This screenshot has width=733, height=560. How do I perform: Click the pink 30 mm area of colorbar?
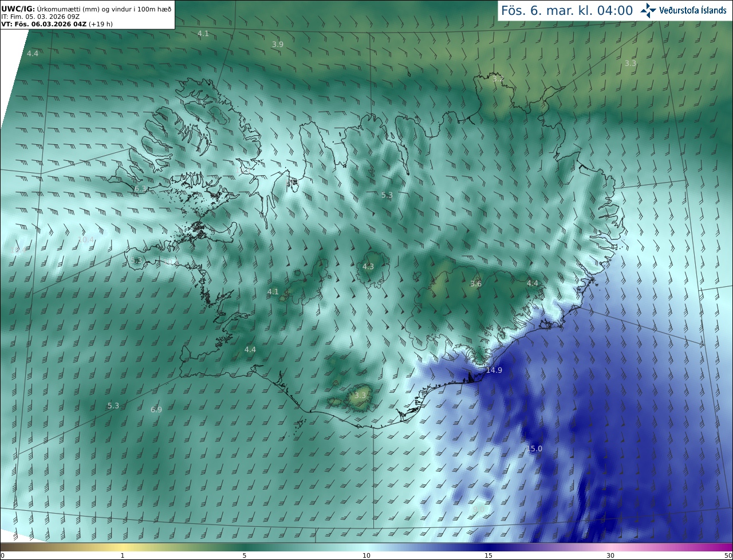pos(610,547)
